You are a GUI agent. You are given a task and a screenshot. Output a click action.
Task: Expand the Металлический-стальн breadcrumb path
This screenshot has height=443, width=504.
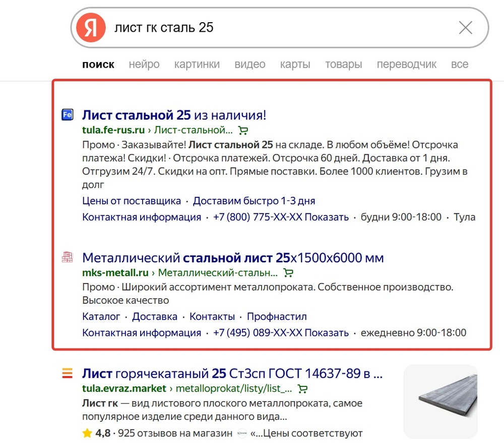(x=219, y=273)
